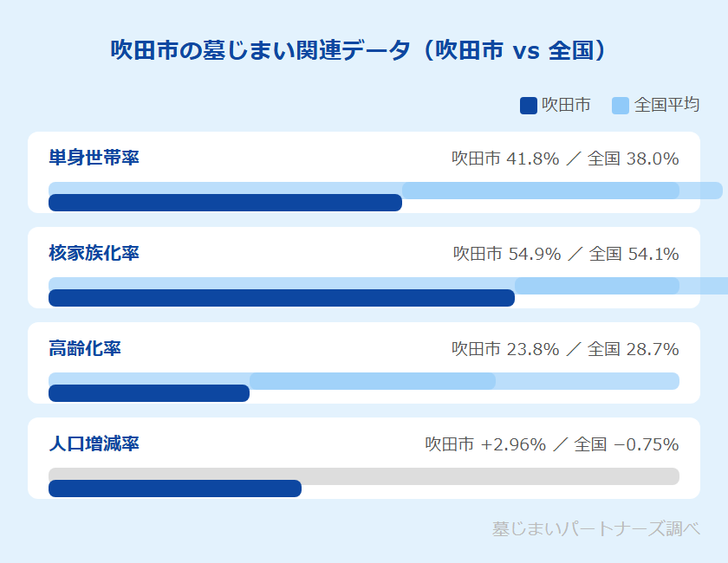Click the 単身世帯率 row heading

coord(94,159)
